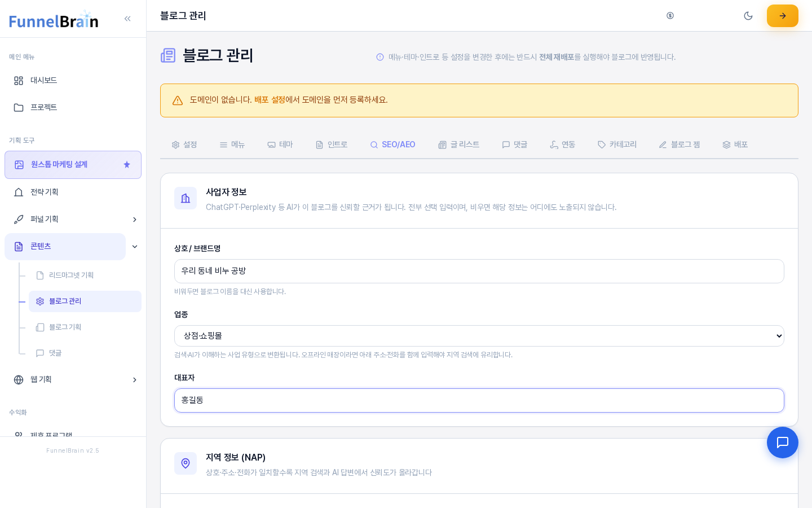Open the 업종 dropdown
The image size is (812, 508).
pos(479,336)
